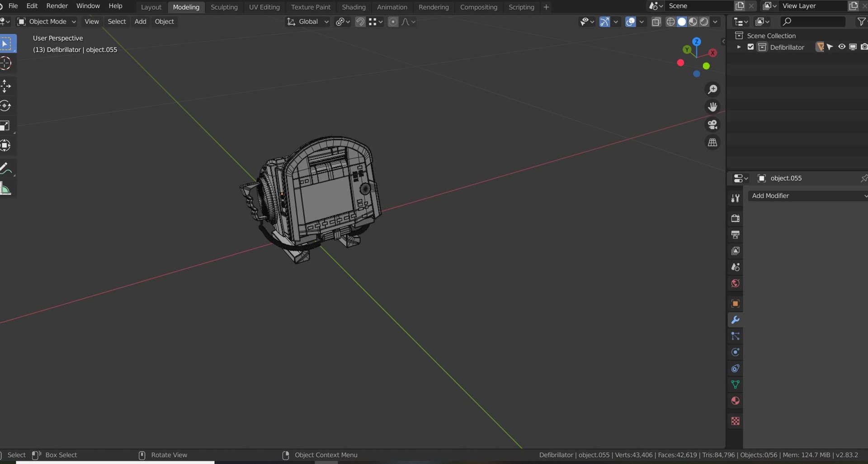Open the Texture properties tab
The height and width of the screenshot is (464, 868).
(735, 421)
